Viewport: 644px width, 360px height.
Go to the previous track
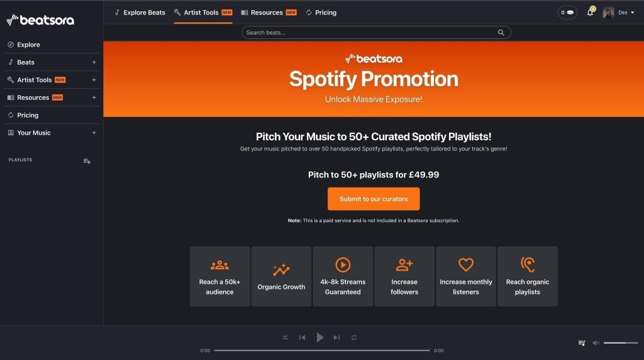302,338
